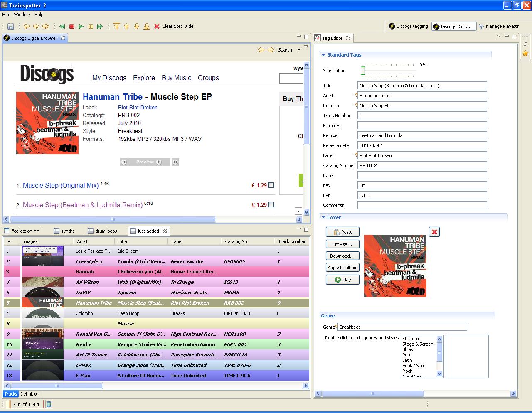Click the trash can icon in status bar

pyautogui.click(x=49, y=404)
